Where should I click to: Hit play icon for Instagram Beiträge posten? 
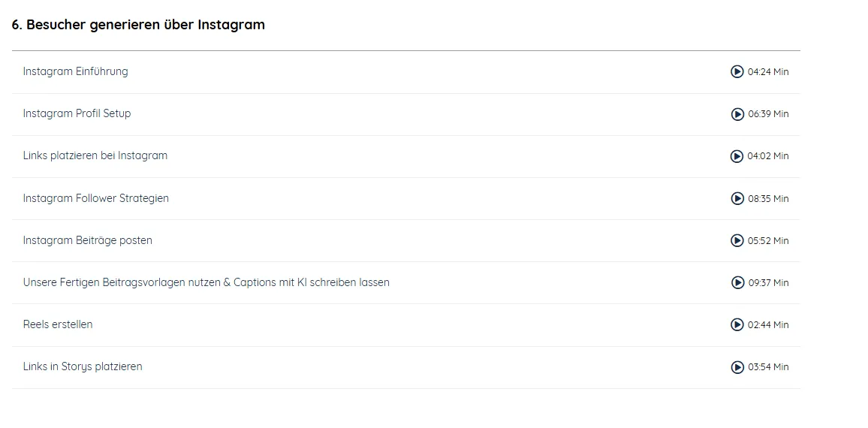[x=737, y=240]
